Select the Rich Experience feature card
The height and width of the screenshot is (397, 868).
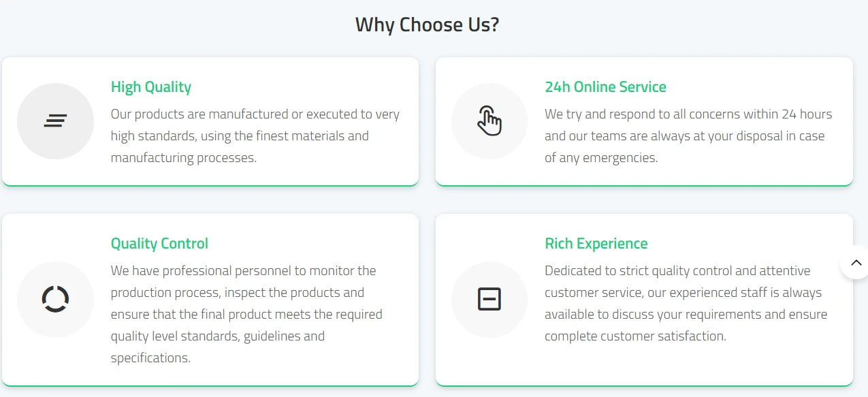click(644, 300)
